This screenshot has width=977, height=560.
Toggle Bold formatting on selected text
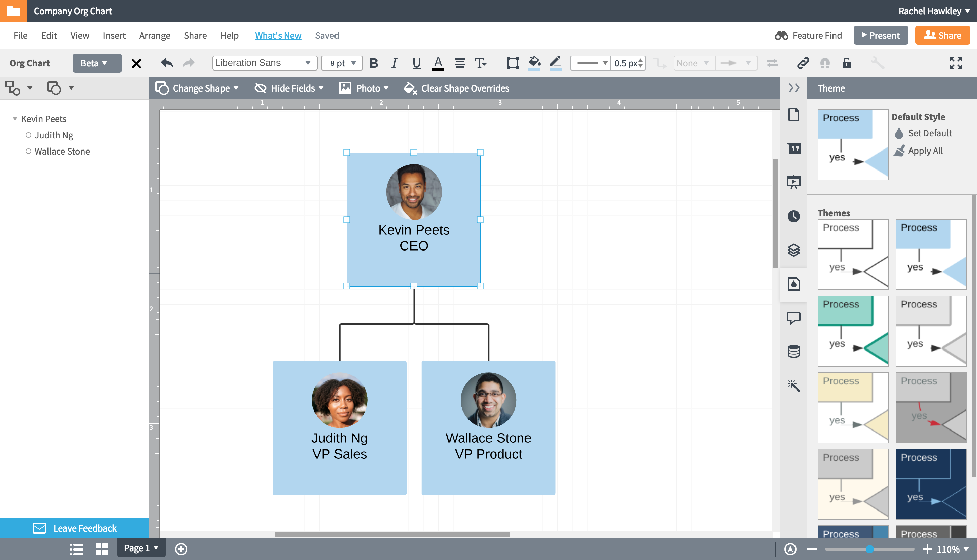pyautogui.click(x=375, y=63)
